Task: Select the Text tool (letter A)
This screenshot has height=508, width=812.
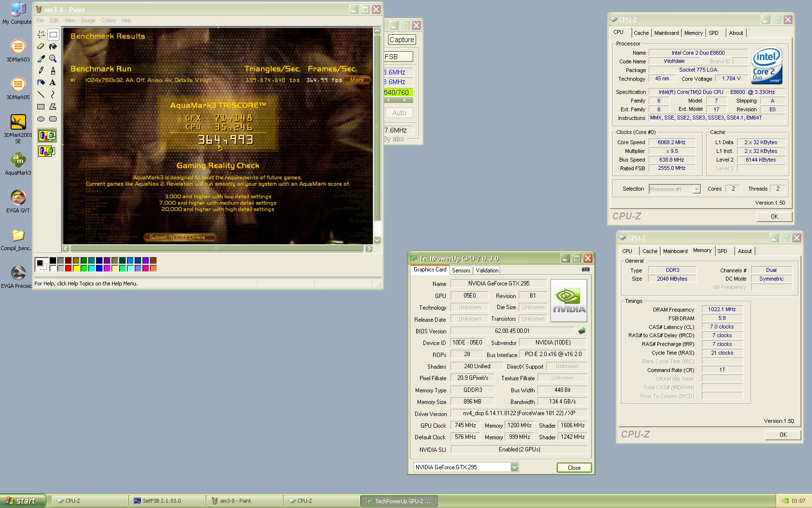Action: (53, 83)
